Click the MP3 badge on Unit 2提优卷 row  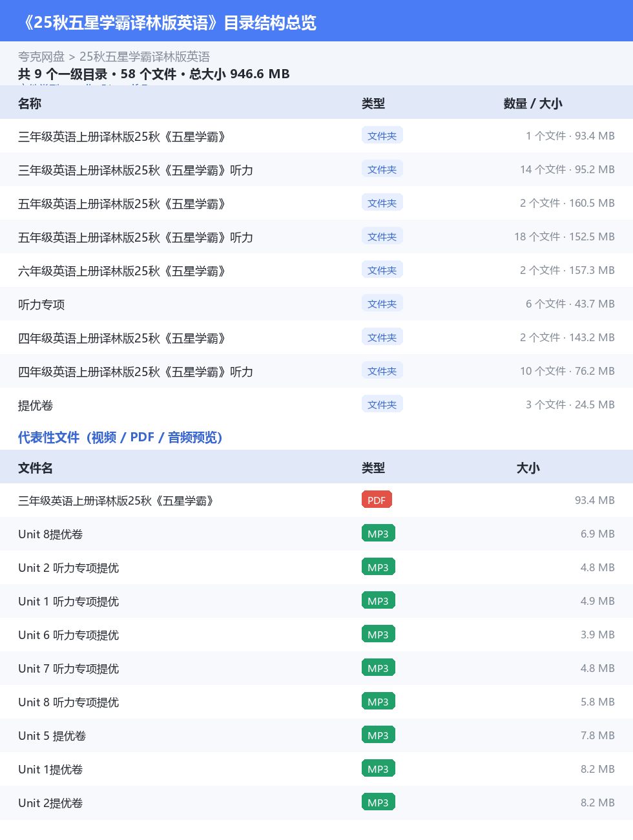[x=378, y=803]
